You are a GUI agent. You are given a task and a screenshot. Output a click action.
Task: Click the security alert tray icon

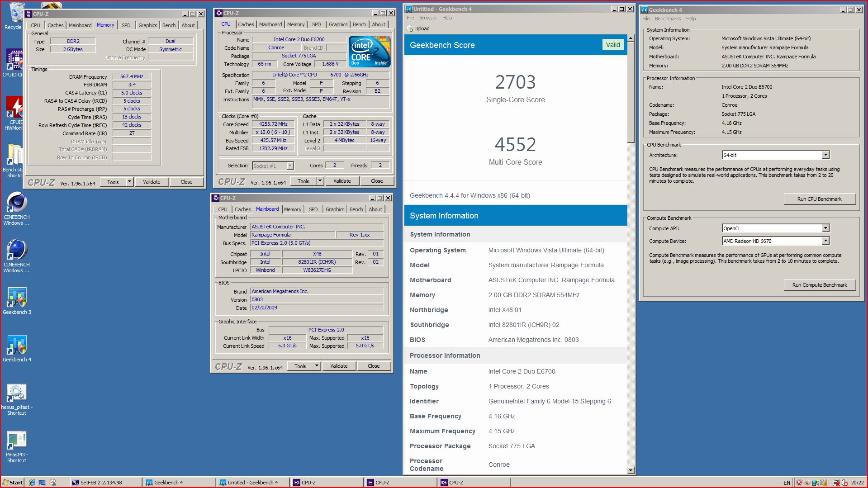point(799,483)
